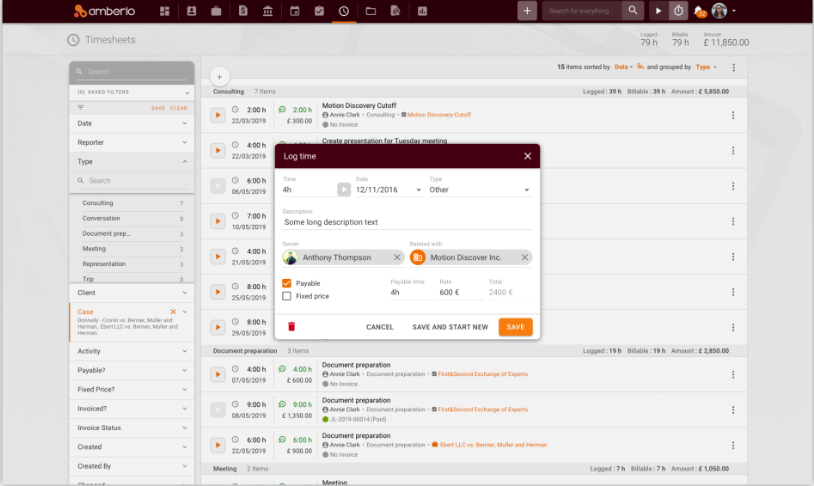Screen dimensions: 814x486
Task: Open more options for 08/05/2019 Document preparation row
Action: coord(733,410)
